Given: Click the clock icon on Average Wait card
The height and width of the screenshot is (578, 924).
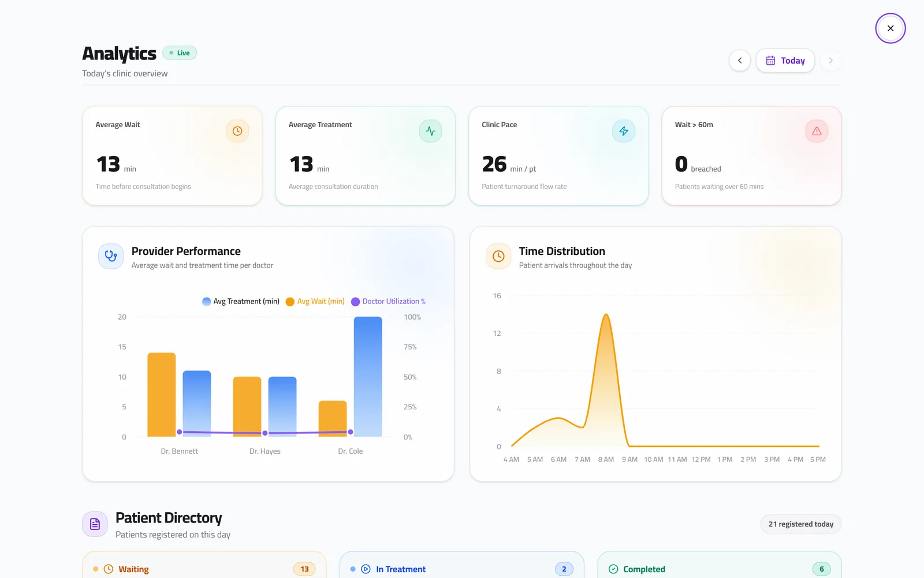Looking at the screenshot, I should pyautogui.click(x=237, y=131).
